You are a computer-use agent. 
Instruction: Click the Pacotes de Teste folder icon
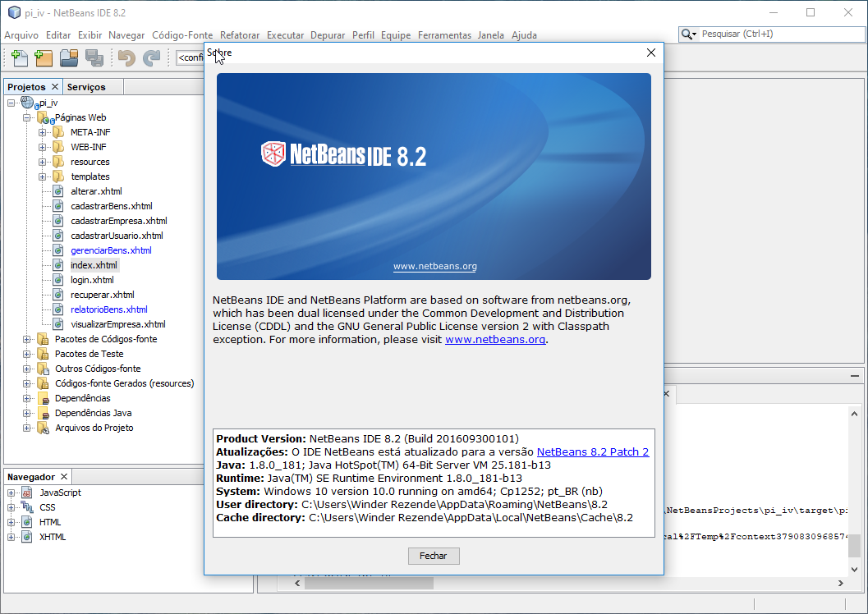click(x=43, y=354)
